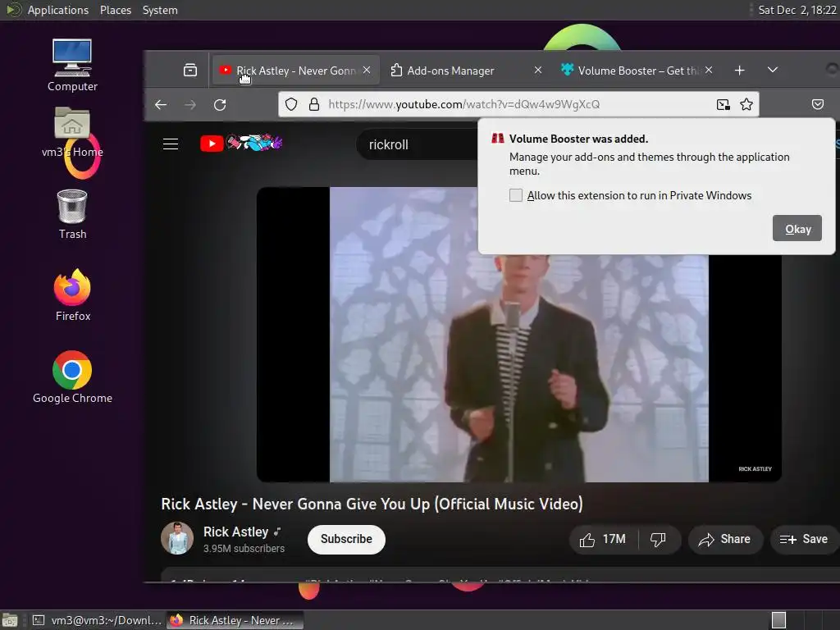Open the System menu
840x630 pixels.
(x=160, y=10)
